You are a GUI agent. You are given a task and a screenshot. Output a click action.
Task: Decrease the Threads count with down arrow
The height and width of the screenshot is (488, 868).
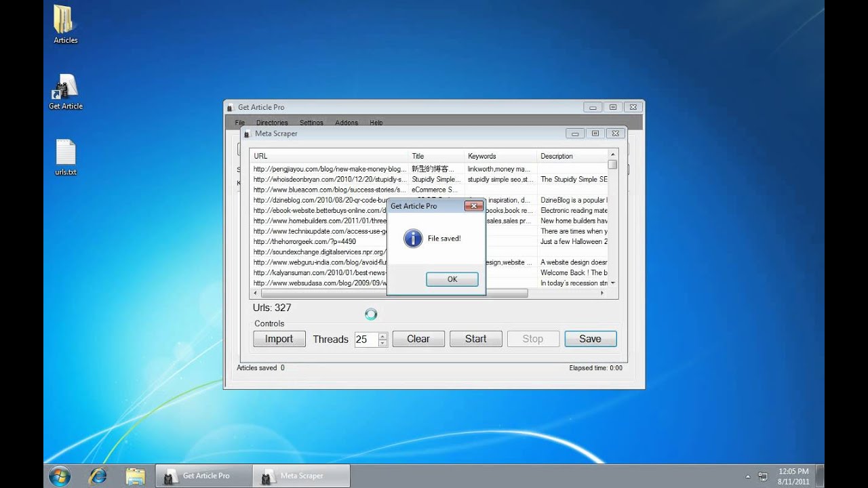tap(382, 343)
